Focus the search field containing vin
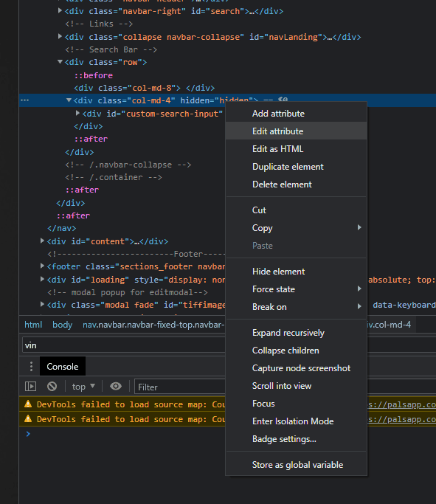436x504 pixels. click(124, 345)
